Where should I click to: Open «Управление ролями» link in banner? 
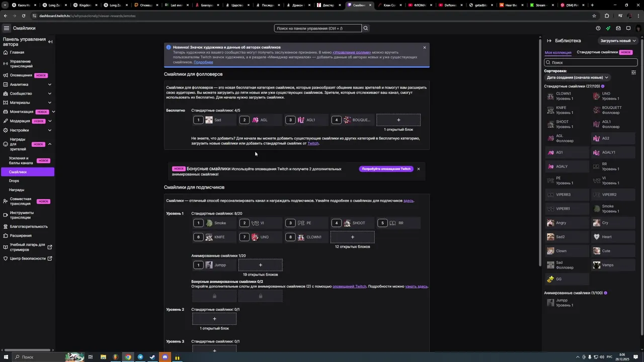coord(352,52)
